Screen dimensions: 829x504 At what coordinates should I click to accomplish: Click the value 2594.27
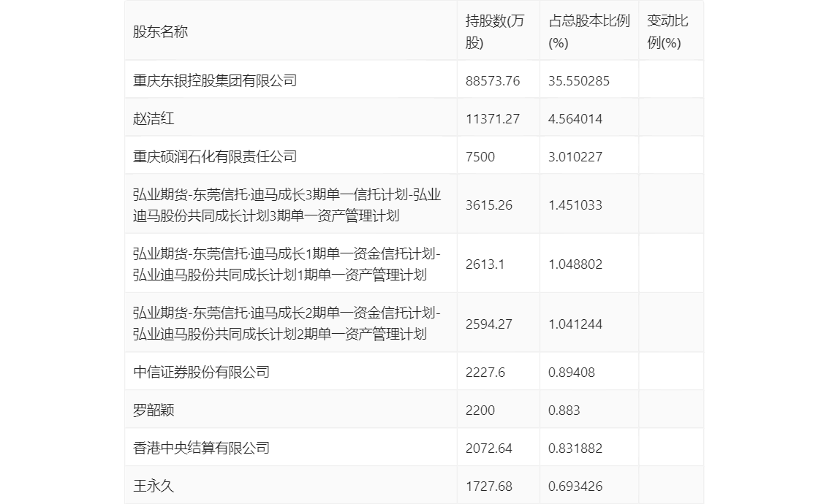tap(489, 324)
